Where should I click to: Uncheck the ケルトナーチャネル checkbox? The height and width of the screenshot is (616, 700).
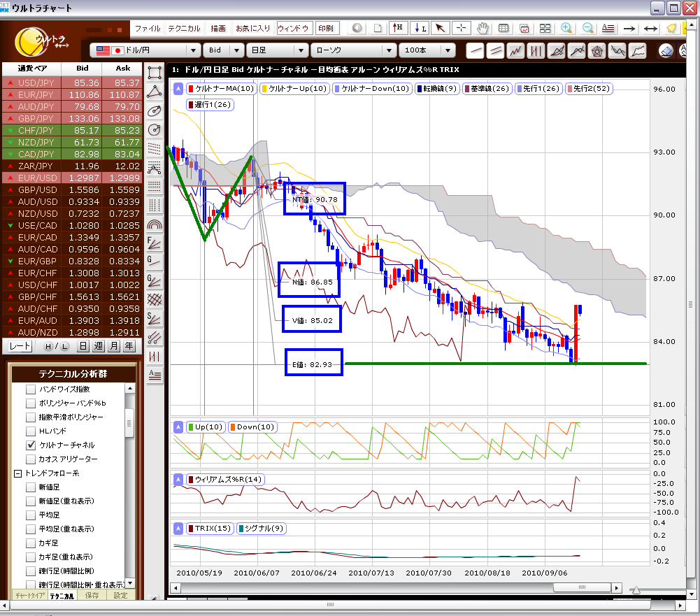(x=31, y=445)
